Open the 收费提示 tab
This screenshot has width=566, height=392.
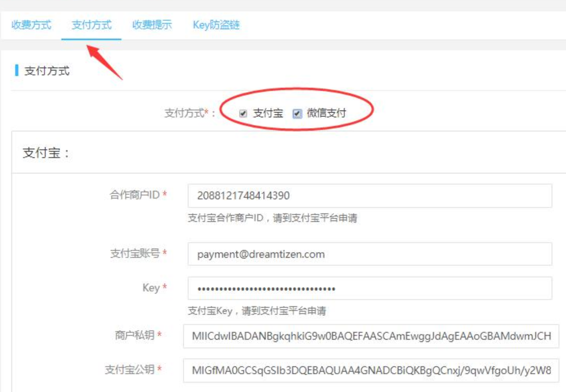click(x=152, y=25)
